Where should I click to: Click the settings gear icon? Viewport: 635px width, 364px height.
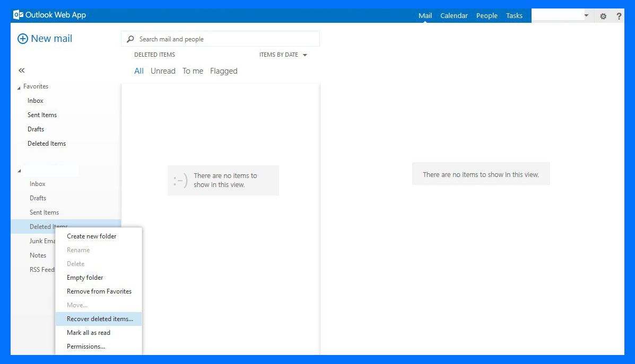tap(603, 16)
